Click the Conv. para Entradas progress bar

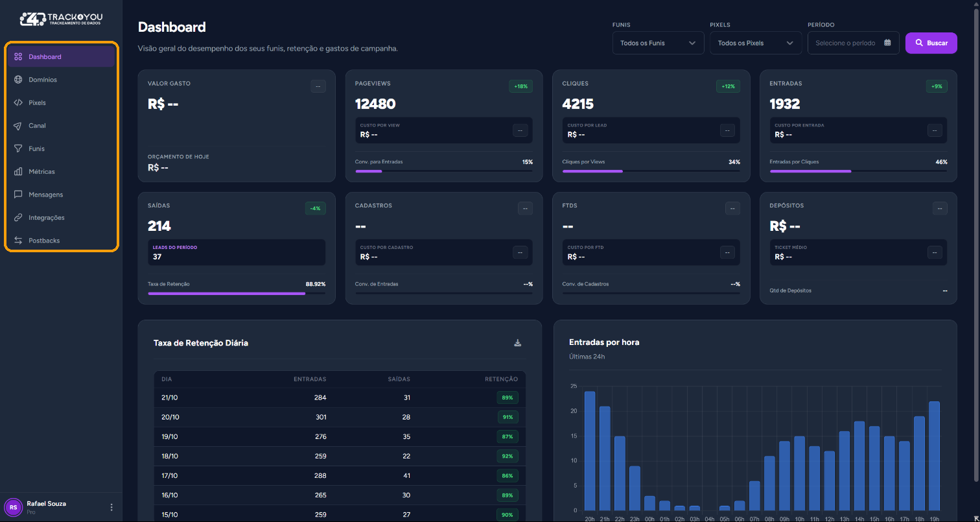(x=444, y=171)
